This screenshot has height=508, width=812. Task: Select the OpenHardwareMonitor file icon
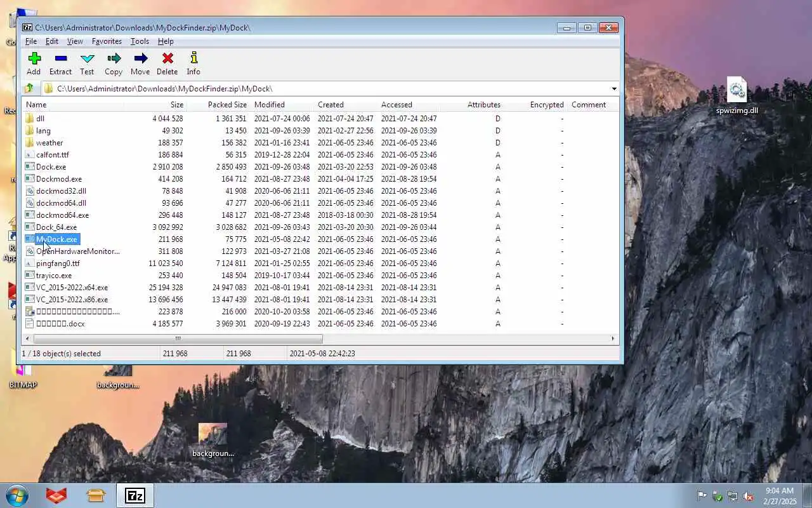(29, 251)
